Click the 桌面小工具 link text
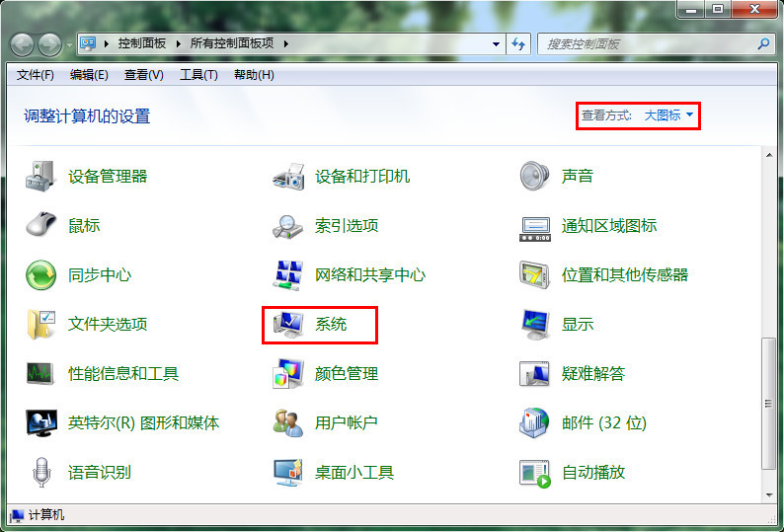This screenshot has width=784, height=532. (354, 472)
